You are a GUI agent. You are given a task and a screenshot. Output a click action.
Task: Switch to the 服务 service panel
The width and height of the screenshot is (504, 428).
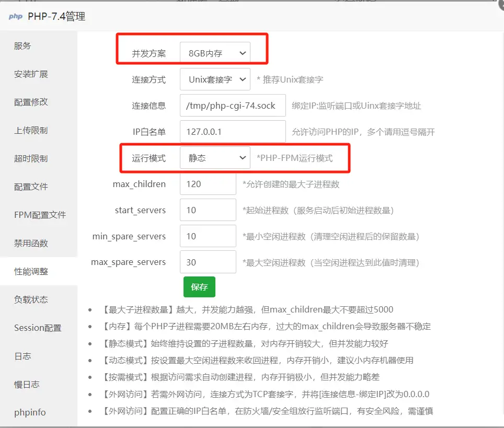22,45
